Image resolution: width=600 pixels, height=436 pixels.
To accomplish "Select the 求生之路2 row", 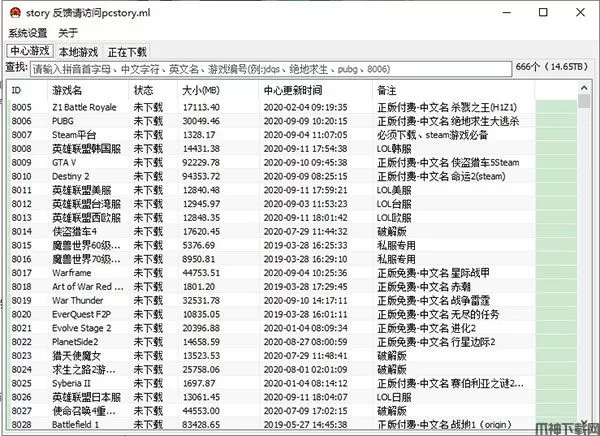I will (292, 369).
